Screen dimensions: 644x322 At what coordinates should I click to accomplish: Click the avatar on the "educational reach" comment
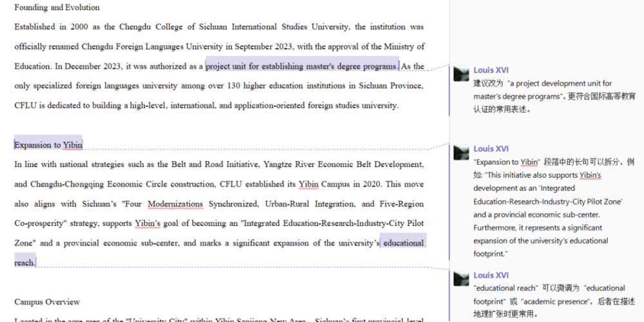[x=461, y=279]
